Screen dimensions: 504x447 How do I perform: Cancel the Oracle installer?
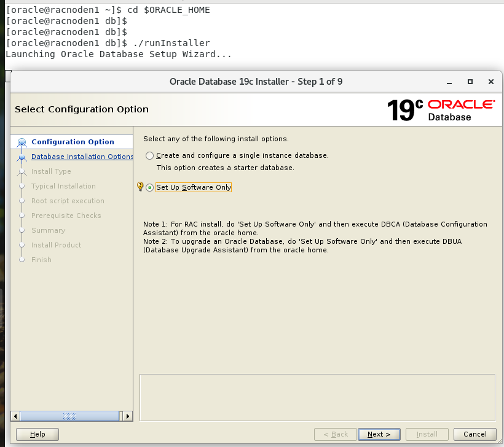(474, 434)
